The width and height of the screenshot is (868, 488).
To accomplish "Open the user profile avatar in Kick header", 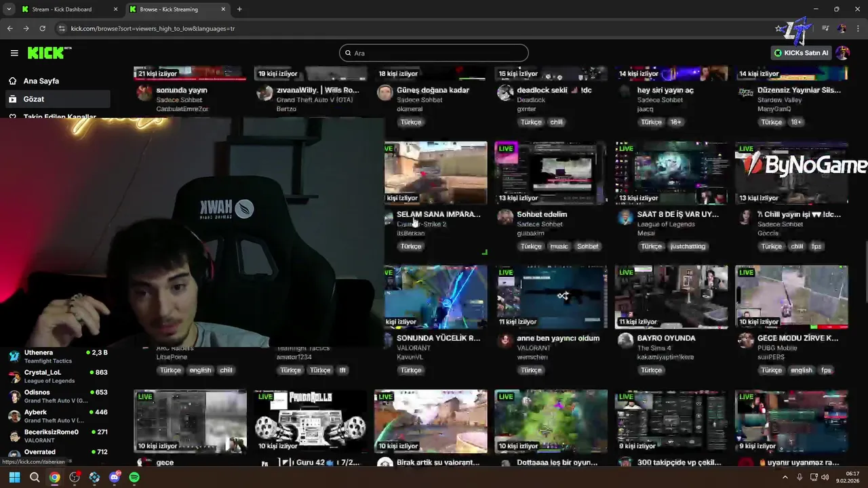I will click(x=843, y=53).
